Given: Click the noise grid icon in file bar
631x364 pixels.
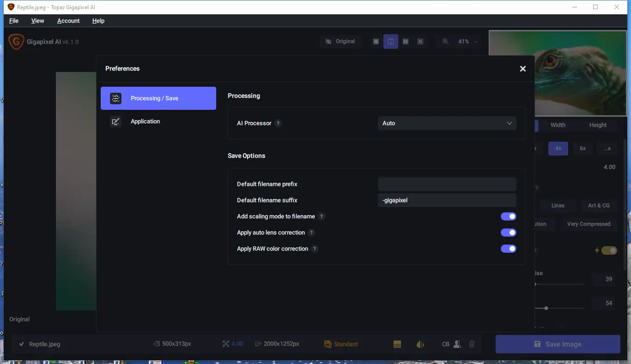Looking at the screenshot, I should click(397, 344).
